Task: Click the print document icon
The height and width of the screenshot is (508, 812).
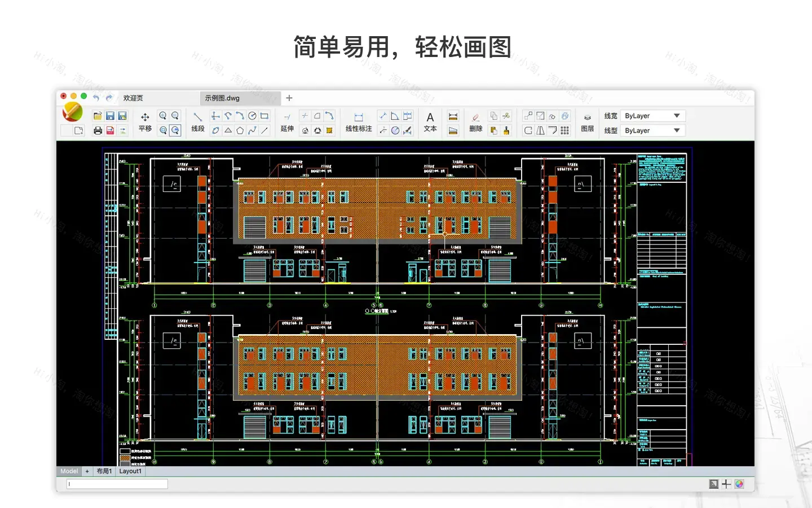Action: tap(97, 130)
